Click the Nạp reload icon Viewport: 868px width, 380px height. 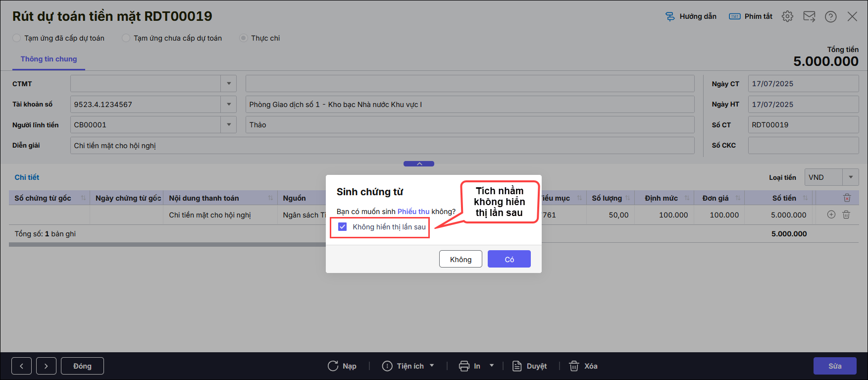coord(333,366)
